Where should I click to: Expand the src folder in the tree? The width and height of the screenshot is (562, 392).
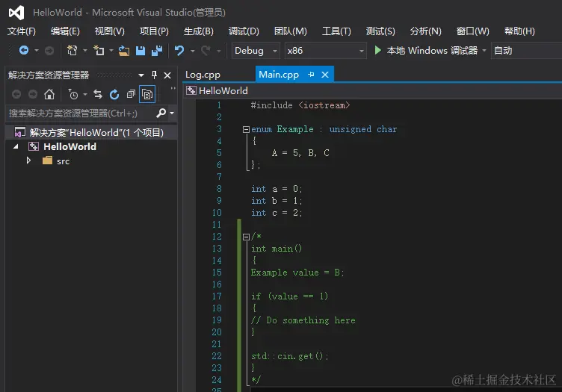click(29, 161)
